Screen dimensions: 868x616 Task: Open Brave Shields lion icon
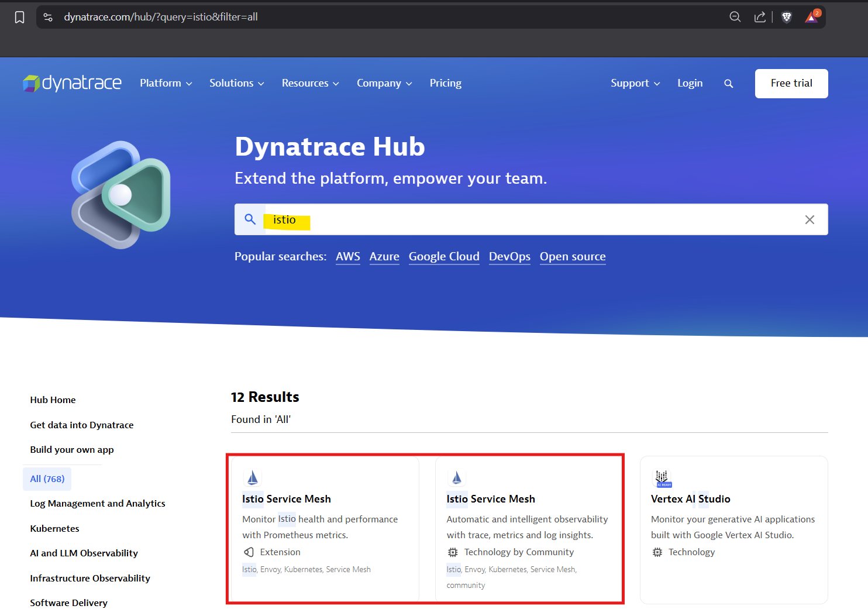pos(787,17)
